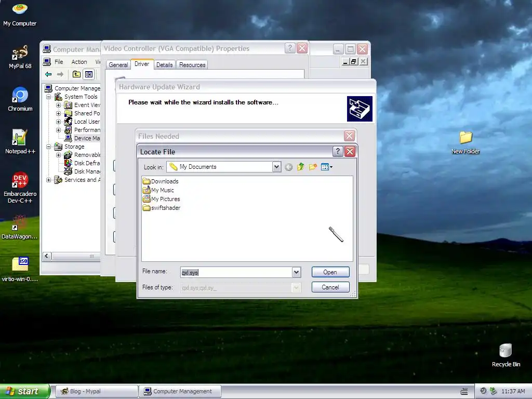Collapse the System Tools tree node
This screenshot has height=399, width=532.
[x=48, y=97]
